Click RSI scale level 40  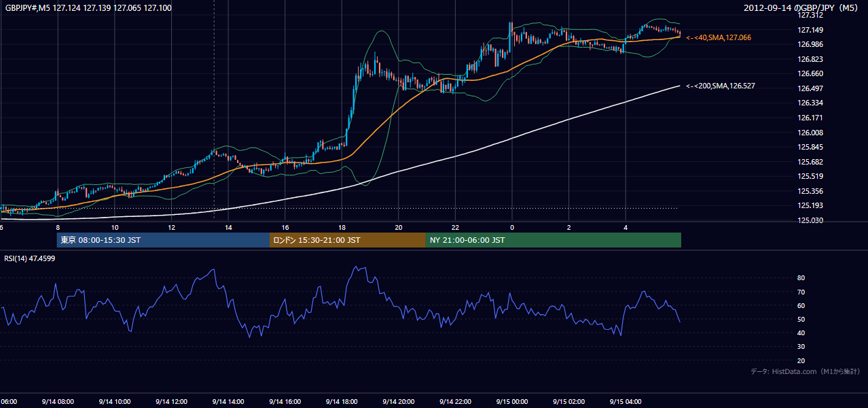pyautogui.click(x=801, y=333)
